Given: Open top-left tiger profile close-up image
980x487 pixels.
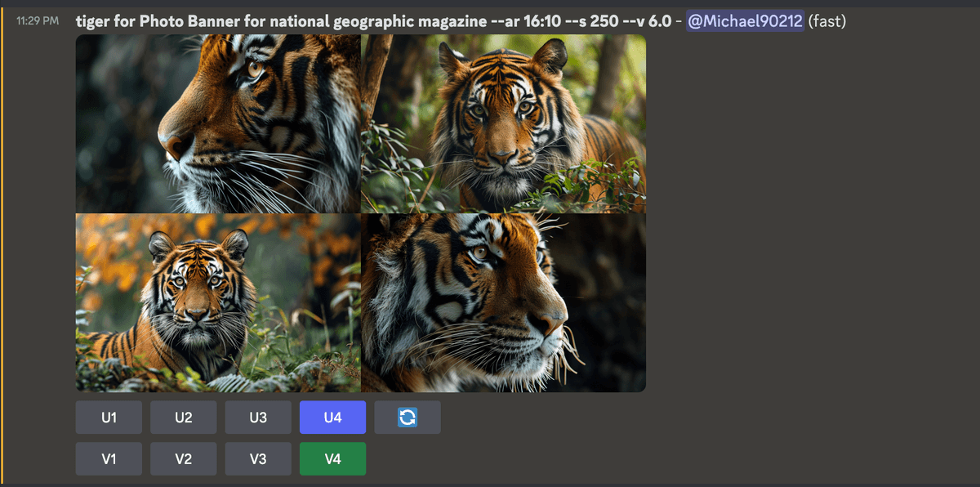Looking at the screenshot, I should click(x=217, y=123).
